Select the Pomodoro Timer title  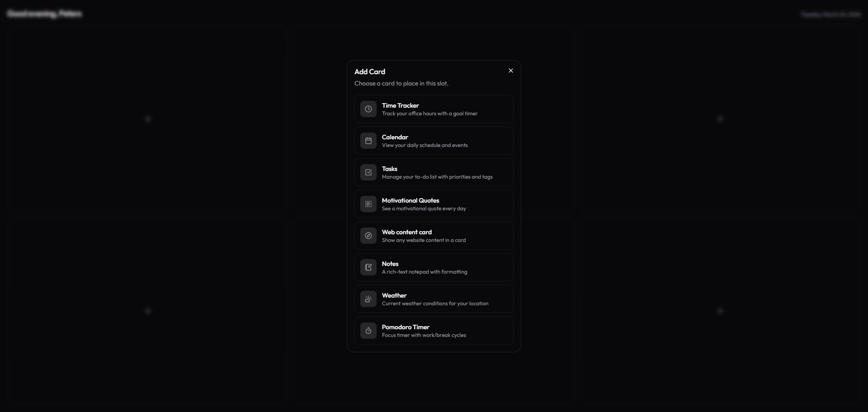(406, 327)
